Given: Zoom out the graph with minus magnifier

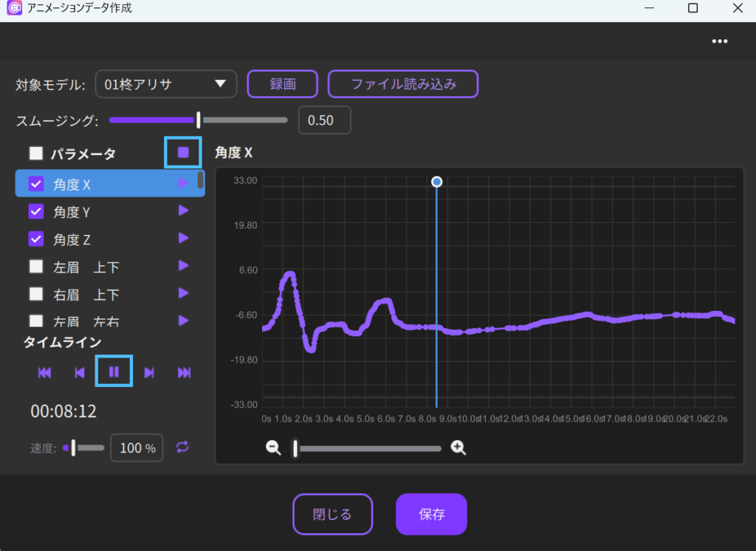Looking at the screenshot, I should [x=273, y=448].
